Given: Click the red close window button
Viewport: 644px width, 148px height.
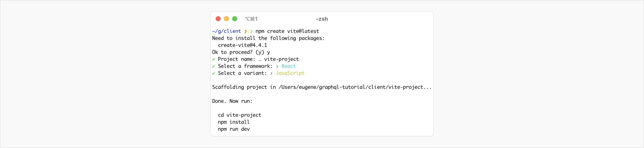Looking at the screenshot, I should pos(218,19).
